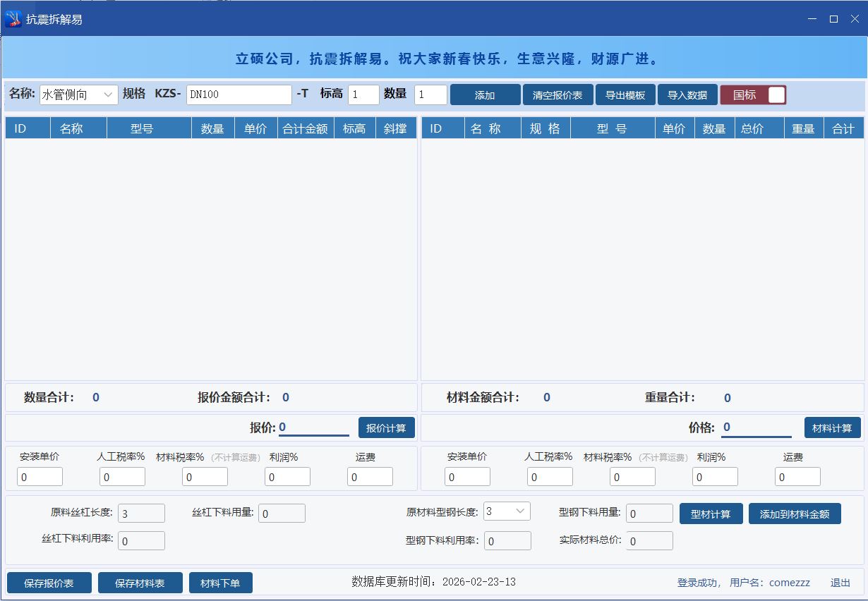Click the 退出 logout link
This screenshot has width=868, height=601.
point(840,583)
